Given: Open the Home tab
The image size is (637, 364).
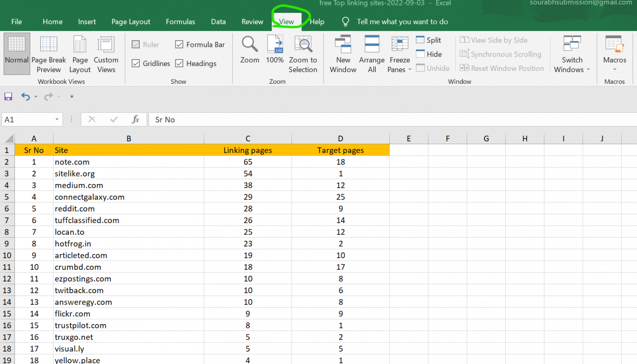Looking at the screenshot, I should (x=53, y=22).
